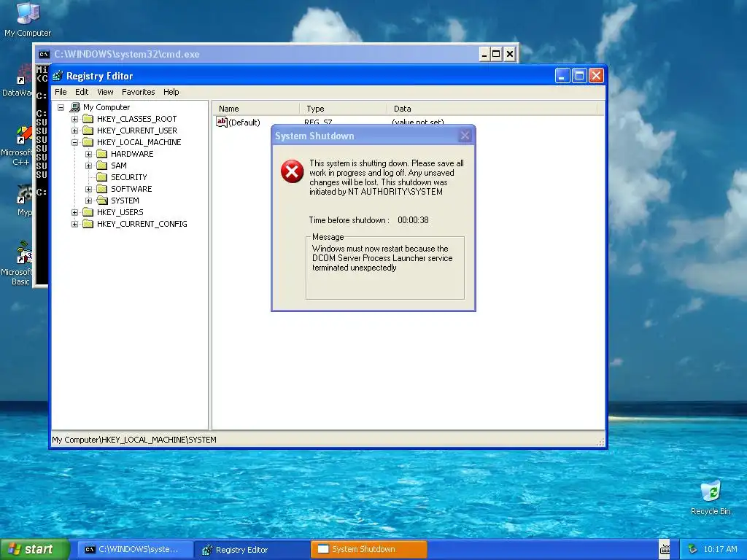Click the taskbar clock showing 10:17 AM
Image resolution: width=747 pixels, height=560 pixels.
720,550
